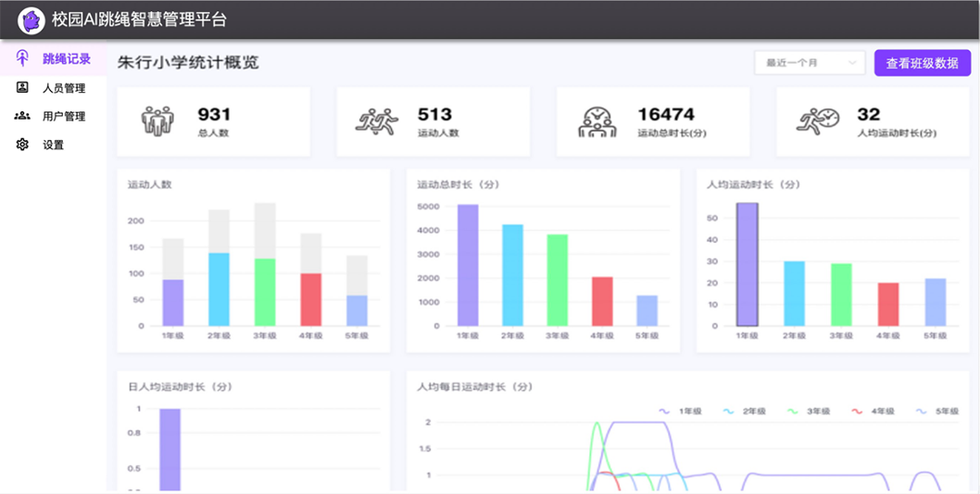Image resolution: width=980 pixels, height=494 pixels.
Task: Open 设置 menu item
Action: pos(53,145)
